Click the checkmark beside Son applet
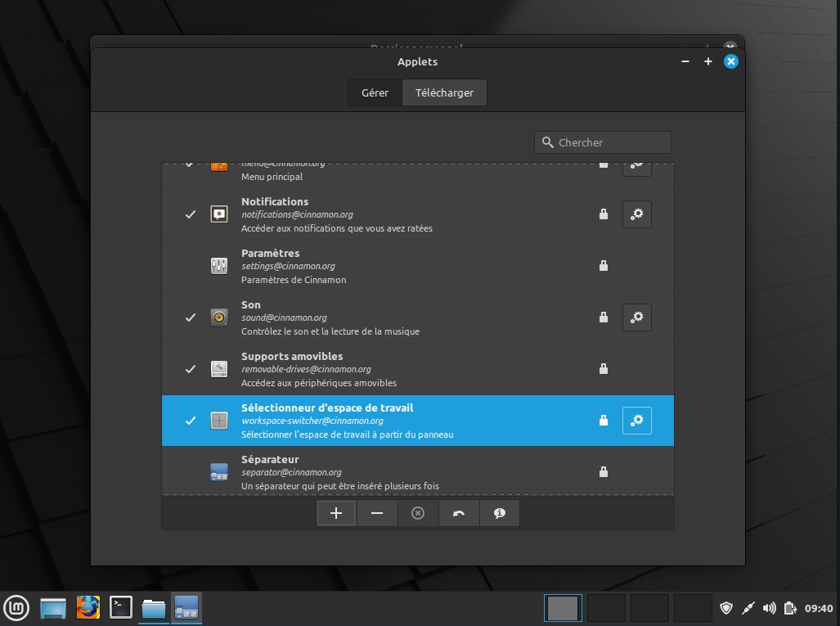 coord(191,318)
